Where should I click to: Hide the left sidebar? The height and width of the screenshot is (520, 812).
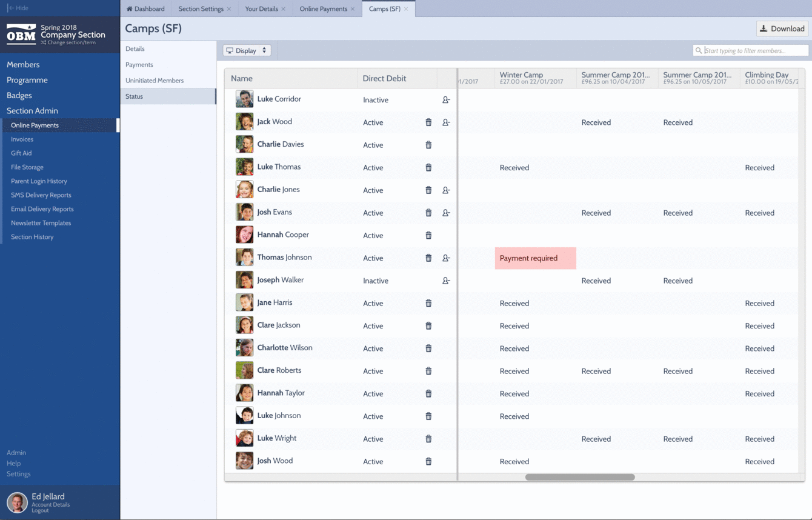click(x=18, y=8)
